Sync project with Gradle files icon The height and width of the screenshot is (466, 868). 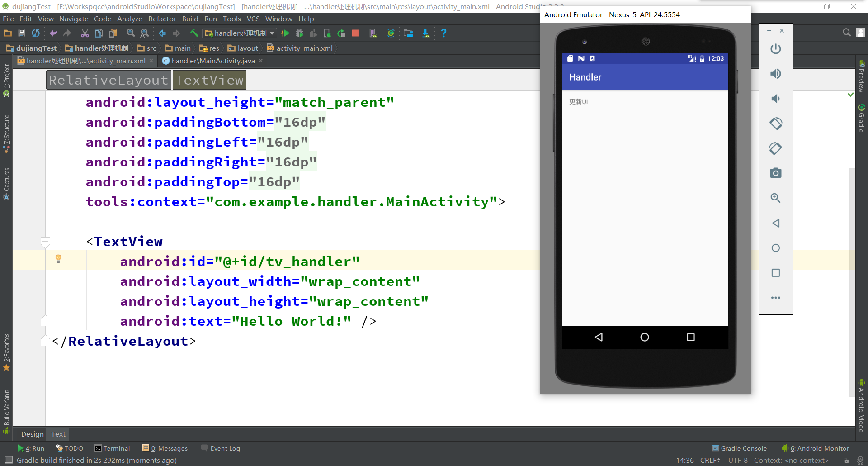coord(391,33)
